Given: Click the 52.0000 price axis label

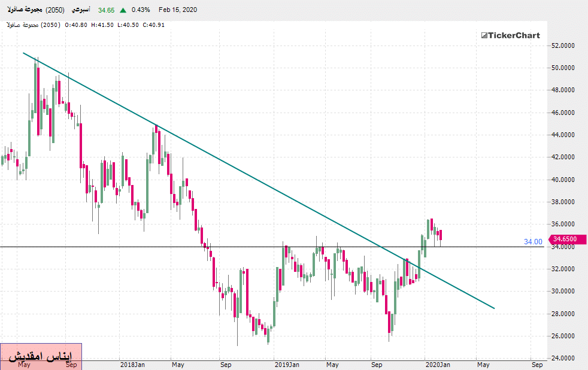Looking at the screenshot, I should pyautogui.click(x=565, y=46).
